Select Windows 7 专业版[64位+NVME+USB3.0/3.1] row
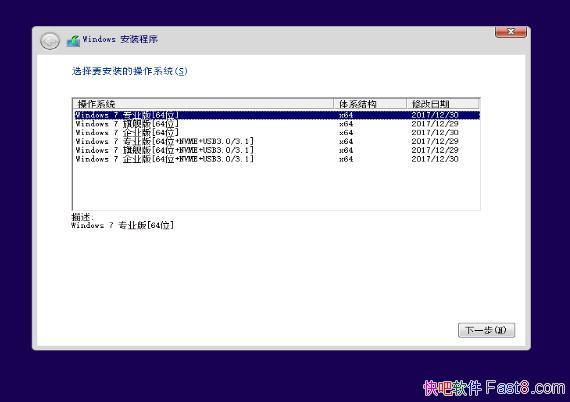The height and width of the screenshot is (402, 570). 277,141
